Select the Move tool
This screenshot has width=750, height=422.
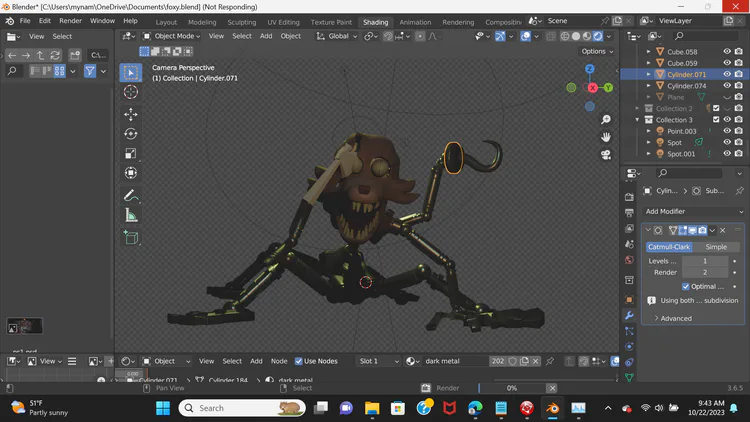[131, 114]
